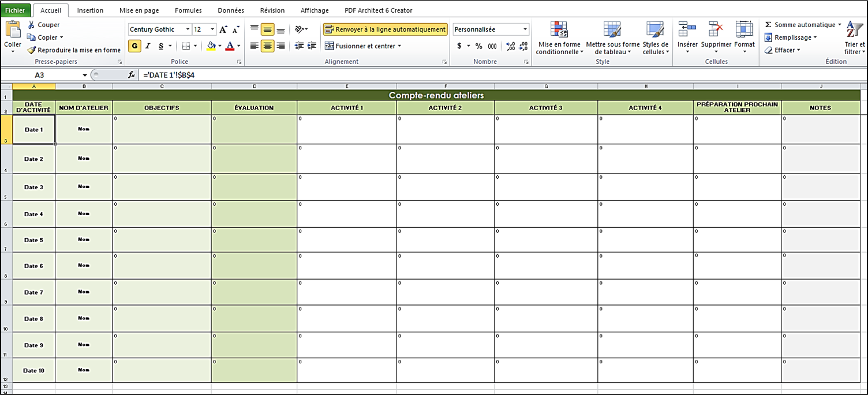Select the Date 5 cell

tap(33, 240)
